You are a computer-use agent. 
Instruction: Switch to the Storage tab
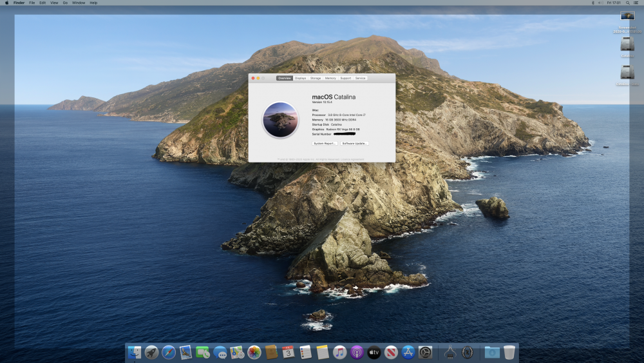316,78
